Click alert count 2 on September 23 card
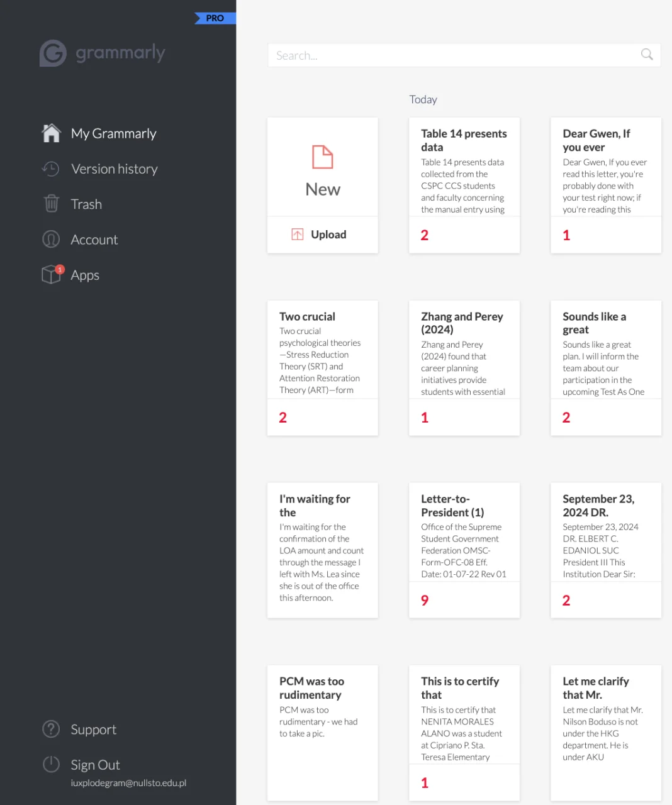This screenshot has width=672, height=805. (566, 600)
